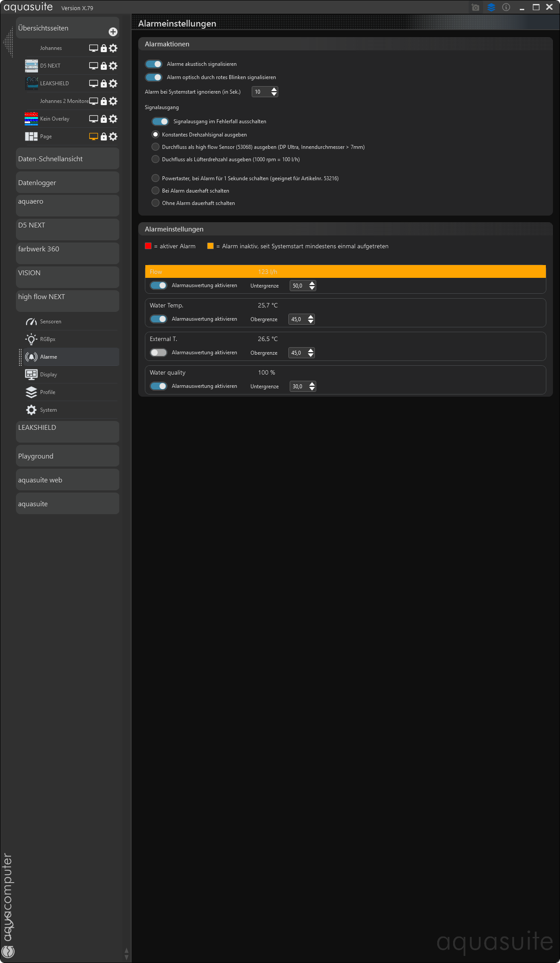Click stepper arrows for Flow Untergrenze
The height and width of the screenshot is (963, 560).
(x=312, y=286)
